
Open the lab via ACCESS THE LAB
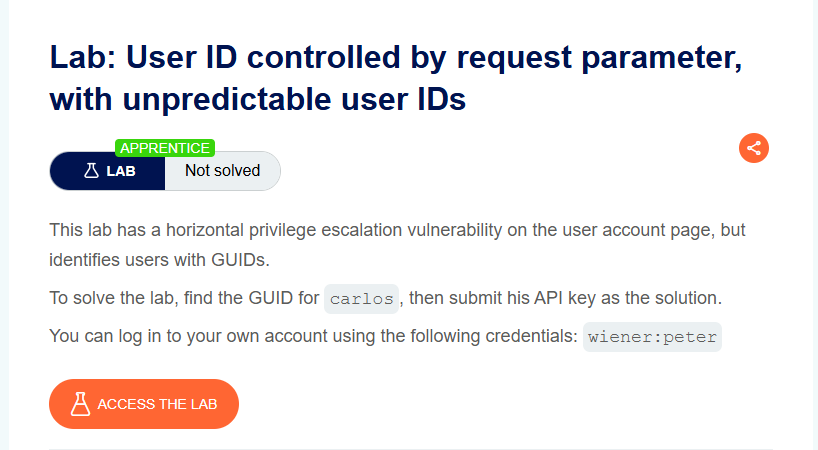(144, 404)
